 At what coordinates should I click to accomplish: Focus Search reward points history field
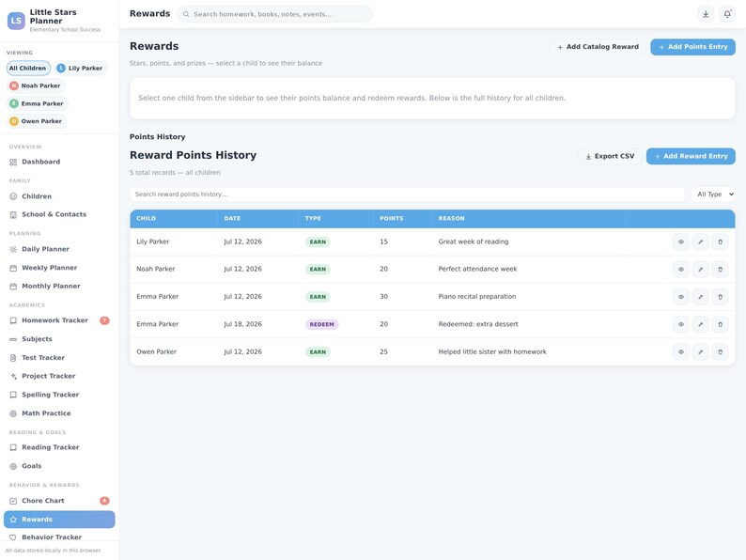click(407, 194)
